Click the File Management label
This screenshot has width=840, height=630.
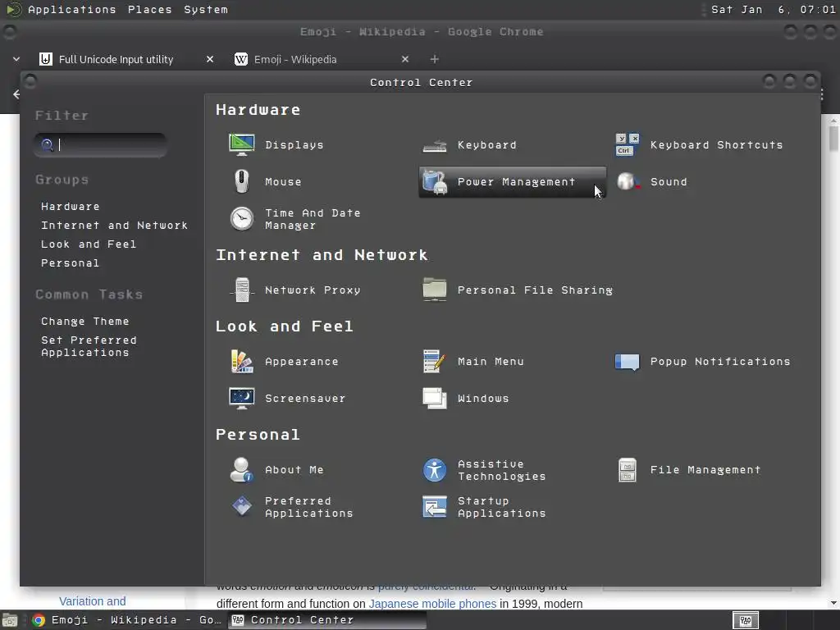click(705, 470)
